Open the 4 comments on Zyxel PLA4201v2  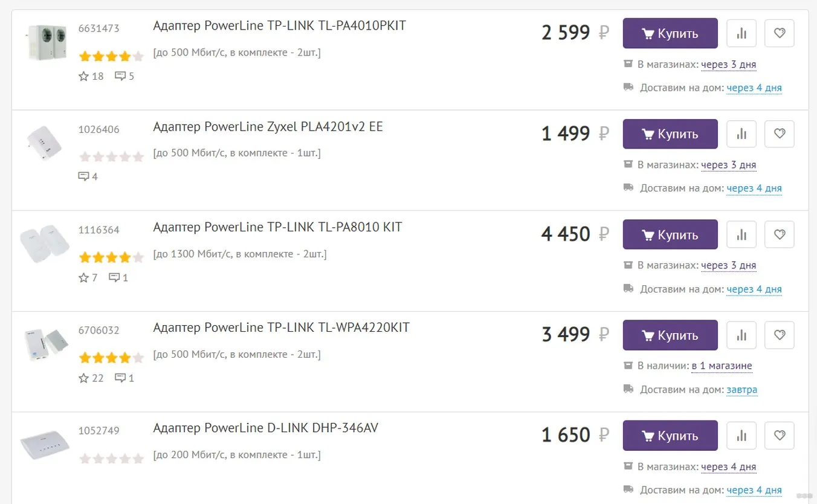[x=88, y=176]
